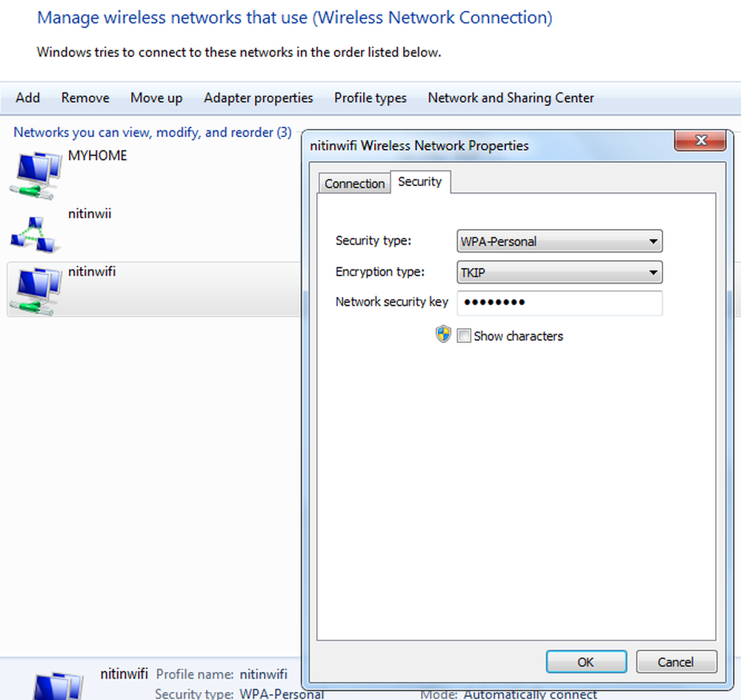Screen dimensions: 741x700
Task: Click the nitinwii ad hoc network icon
Action: click(x=35, y=234)
